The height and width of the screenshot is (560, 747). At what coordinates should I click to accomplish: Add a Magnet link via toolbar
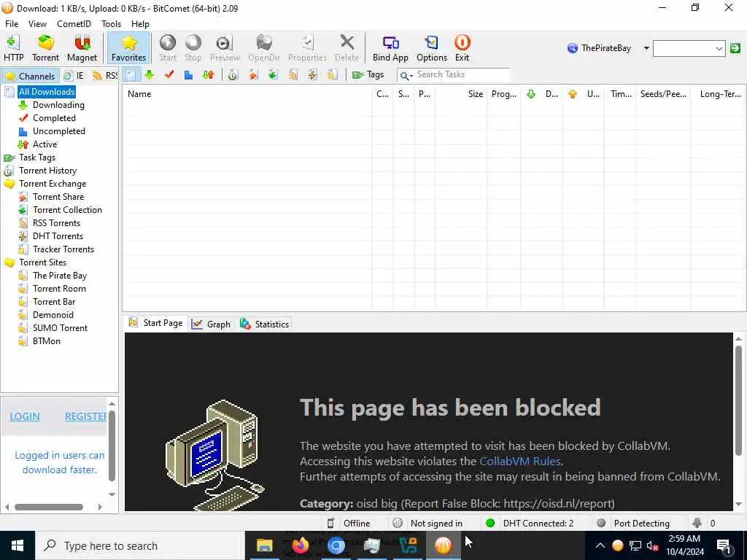[x=82, y=47]
